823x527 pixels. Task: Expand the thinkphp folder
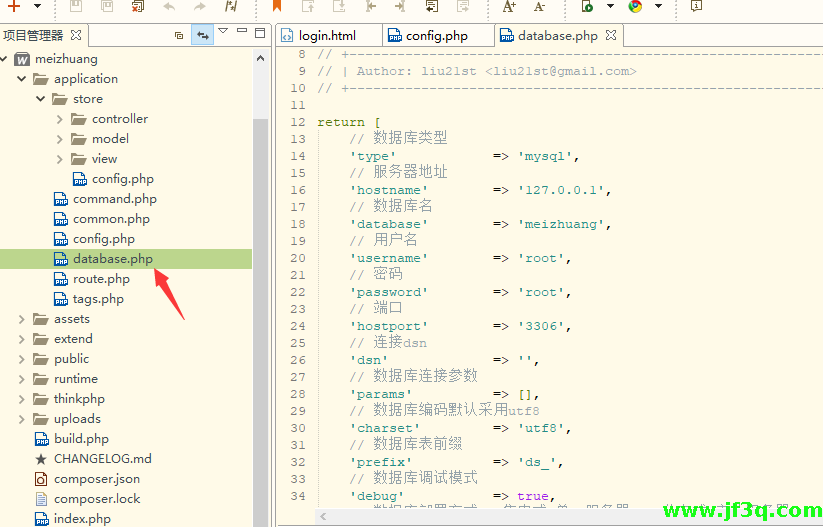click(x=22, y=399)
